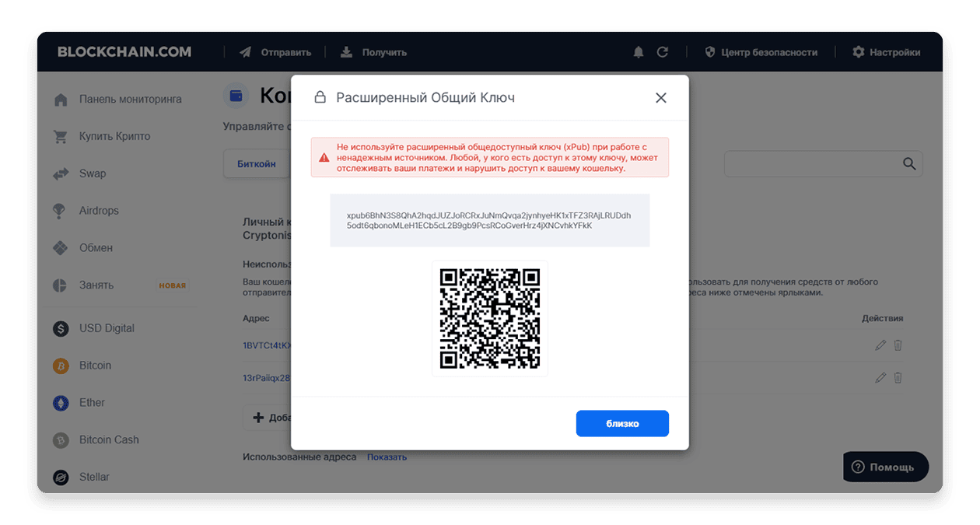Viewport: 980px width, 525px height.
Task: Open Отправить in the top bar
Action: 275,52
